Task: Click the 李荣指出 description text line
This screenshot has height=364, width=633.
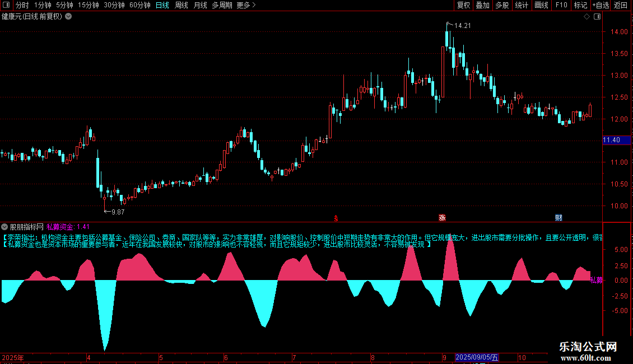Action: (302, 237)
